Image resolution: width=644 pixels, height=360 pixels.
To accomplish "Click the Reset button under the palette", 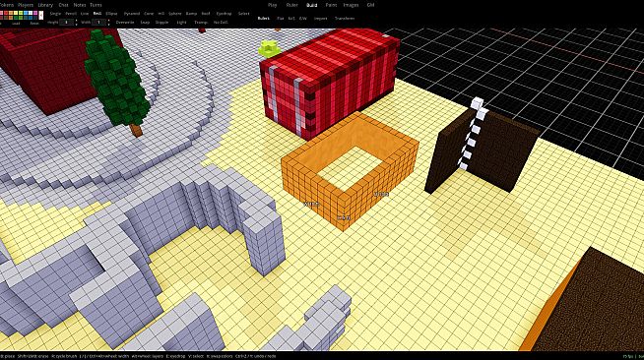I will 34,24.
